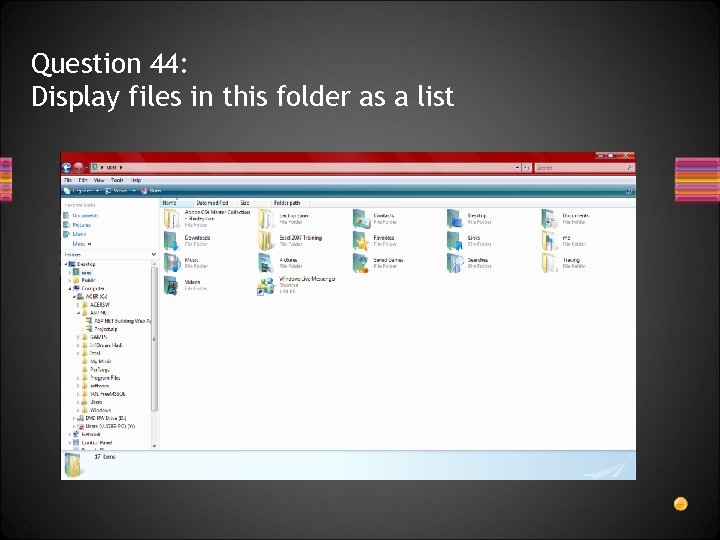
Task: Select Control Panel in the folder tree
Action: [93, 443]
